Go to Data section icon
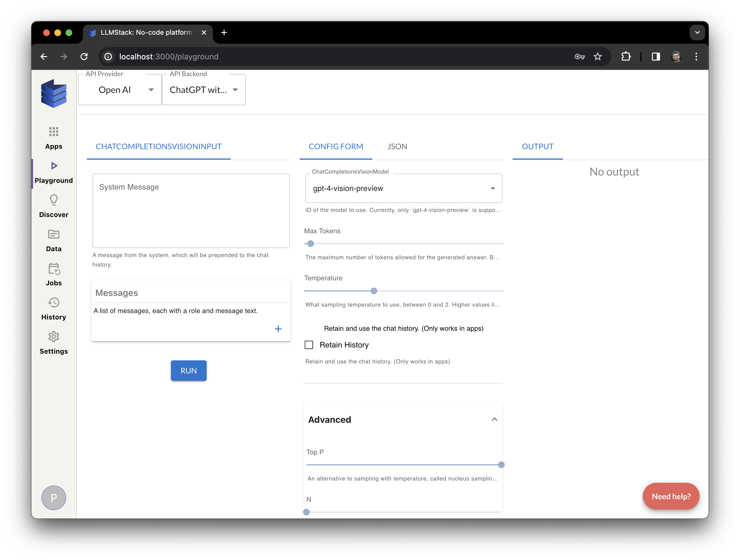This screenshot has width=740, height=560. click(x=53, y=234)
